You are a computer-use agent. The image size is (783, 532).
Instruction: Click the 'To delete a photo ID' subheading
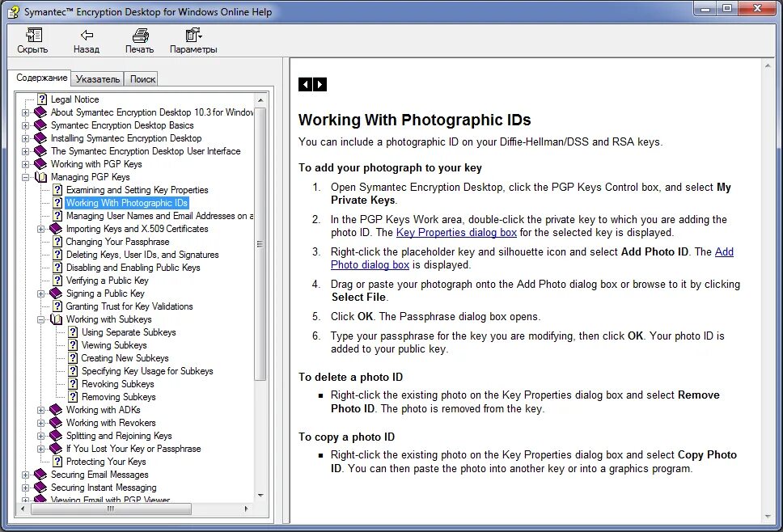pos(350,378)
